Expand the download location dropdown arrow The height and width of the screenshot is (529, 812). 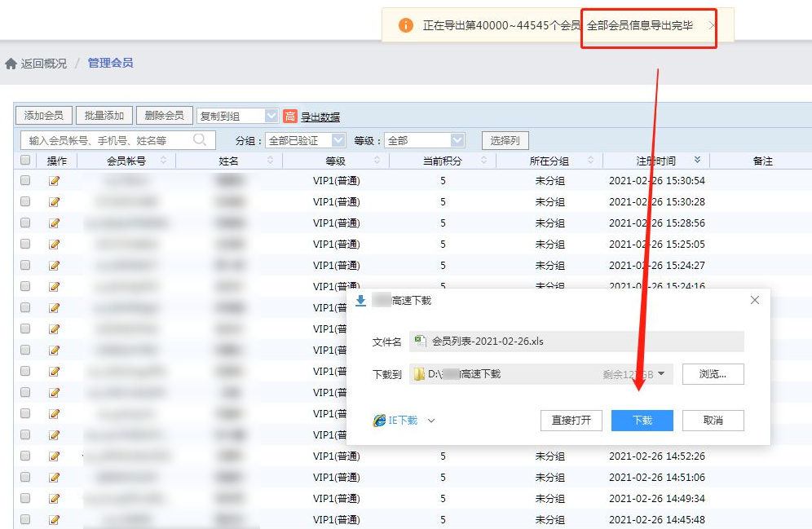pos(661,374)
